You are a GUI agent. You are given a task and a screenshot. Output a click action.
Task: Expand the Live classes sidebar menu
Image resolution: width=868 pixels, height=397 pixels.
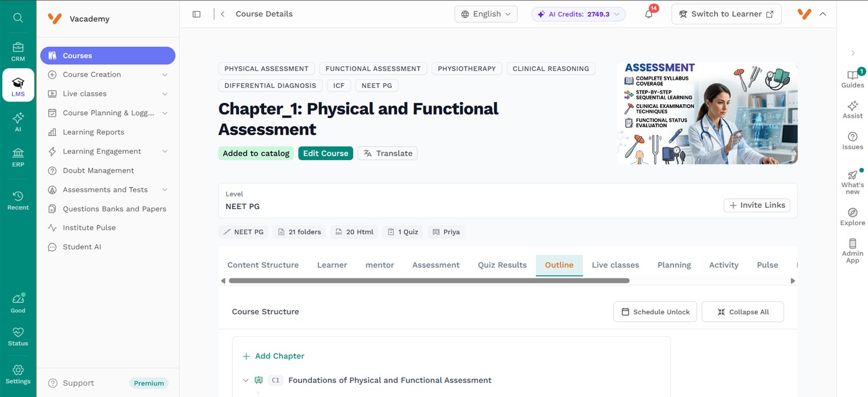(165, 94)
